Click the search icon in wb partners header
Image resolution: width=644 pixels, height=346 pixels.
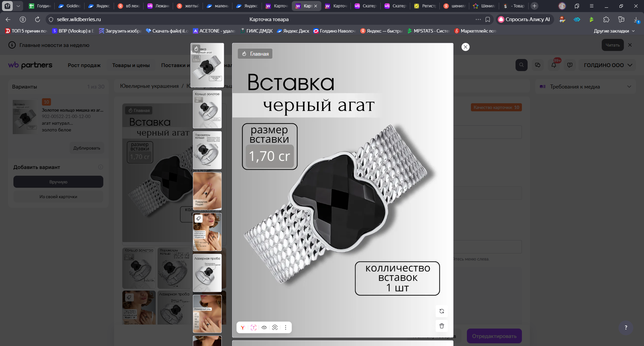tap(521, 65)
